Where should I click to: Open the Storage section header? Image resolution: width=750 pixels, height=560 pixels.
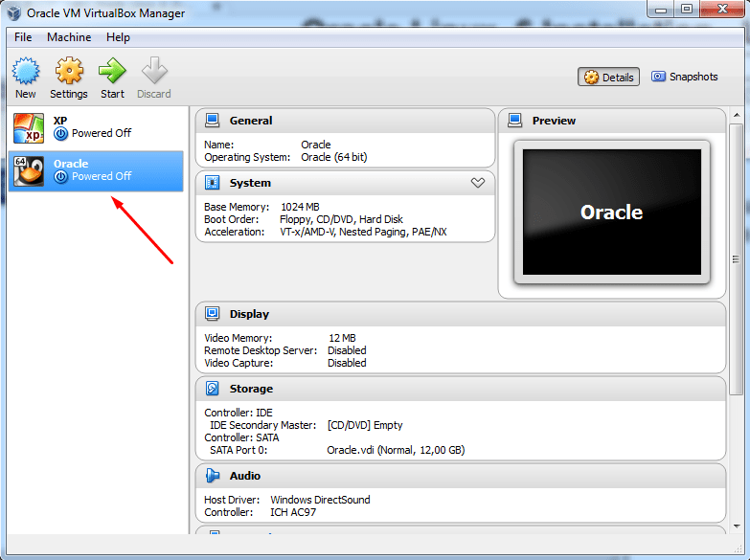(461, 389)
